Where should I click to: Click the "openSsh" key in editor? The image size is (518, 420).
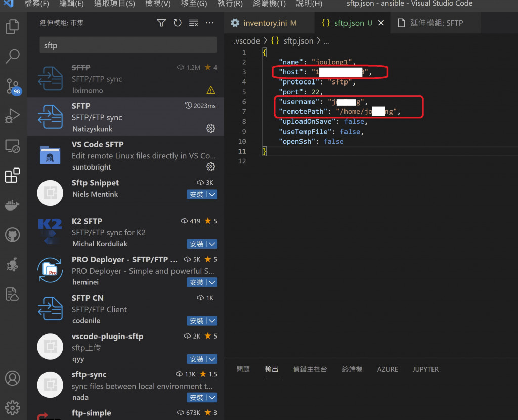[296, 141]
